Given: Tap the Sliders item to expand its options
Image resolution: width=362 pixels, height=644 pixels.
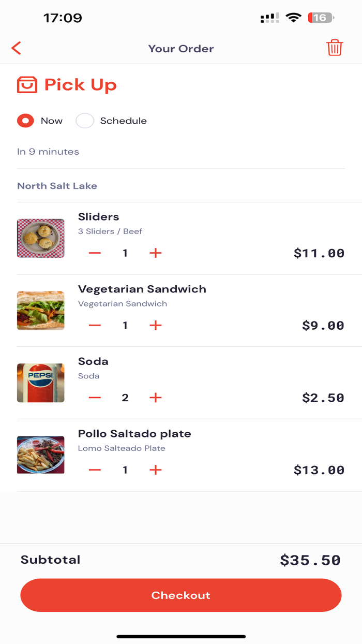Looking at the screenshot, I should point(98,217).
